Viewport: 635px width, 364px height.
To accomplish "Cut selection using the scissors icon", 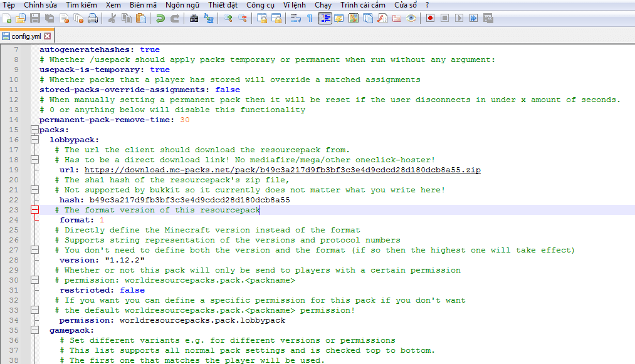I will (x=112, y=19).
